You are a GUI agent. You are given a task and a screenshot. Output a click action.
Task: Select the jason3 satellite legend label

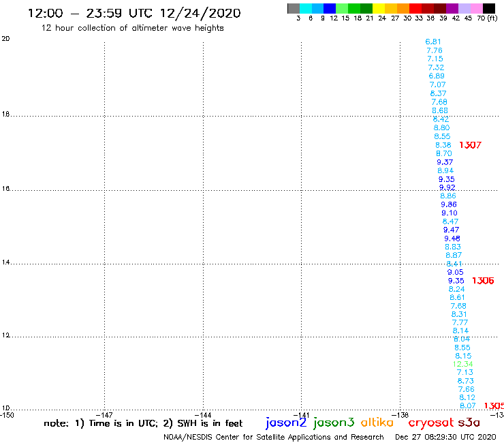[334, 423]
